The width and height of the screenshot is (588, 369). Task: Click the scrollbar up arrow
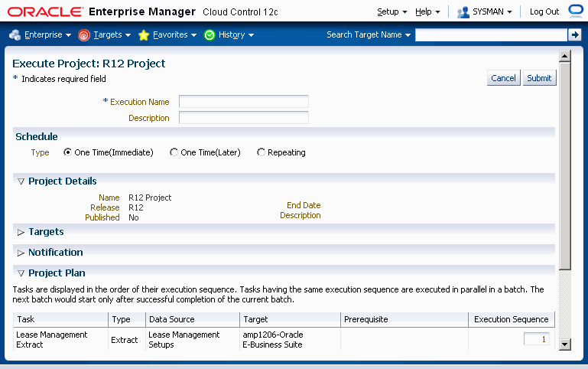[564, 57]
